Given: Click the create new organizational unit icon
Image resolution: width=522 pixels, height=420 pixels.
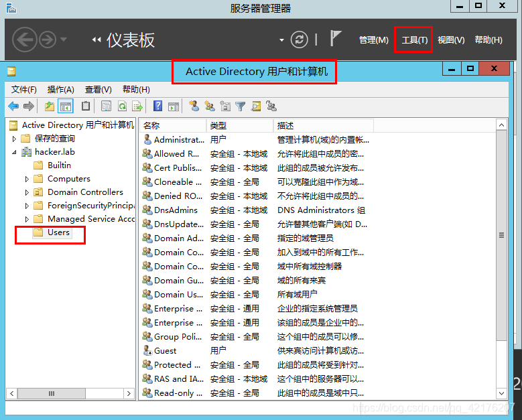Looking at the screenshot, I should 225,106.
